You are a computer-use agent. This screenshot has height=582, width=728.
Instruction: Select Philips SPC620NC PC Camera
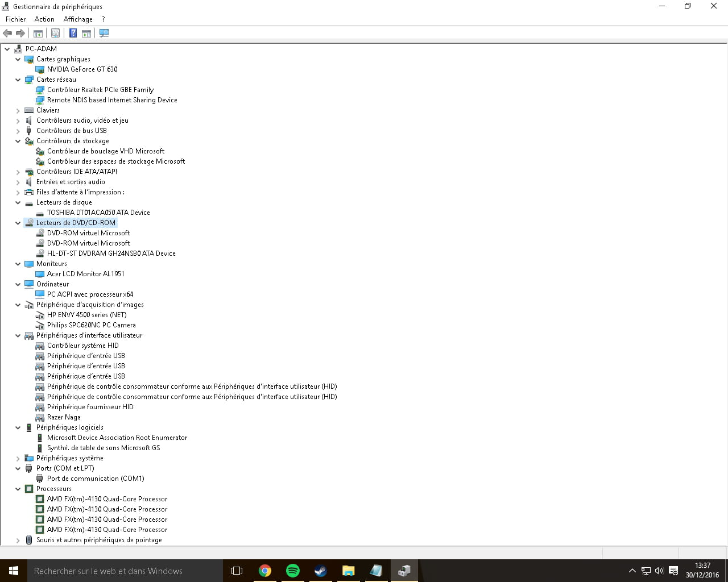[x=91, y=325]
